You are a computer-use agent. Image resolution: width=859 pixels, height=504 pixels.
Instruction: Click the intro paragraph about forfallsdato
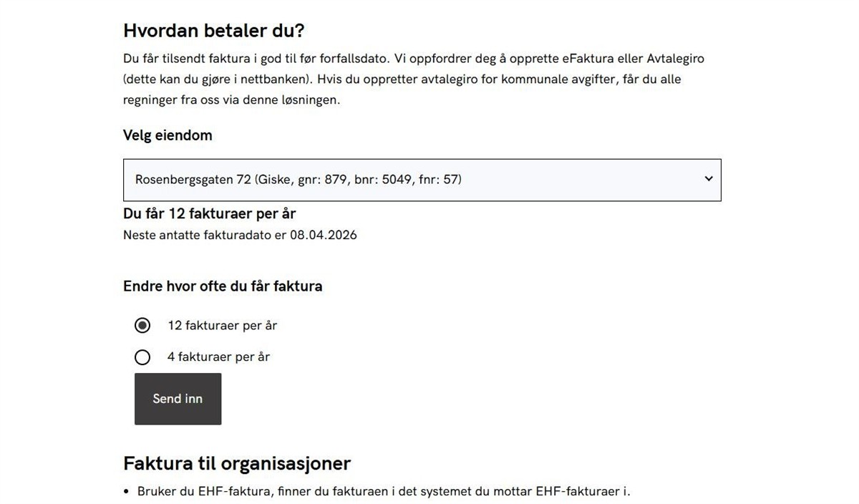tap(413, 79)
